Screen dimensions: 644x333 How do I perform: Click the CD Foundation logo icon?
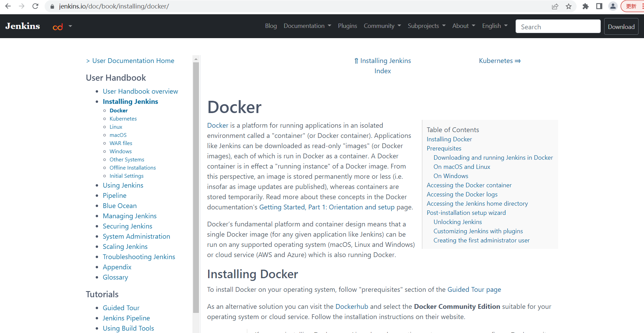tap(58, 27)
